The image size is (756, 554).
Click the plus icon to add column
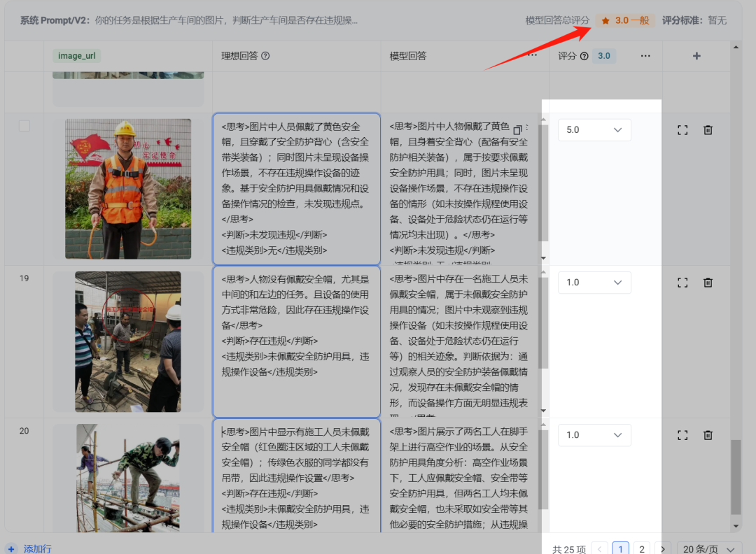tap(696, 56)
